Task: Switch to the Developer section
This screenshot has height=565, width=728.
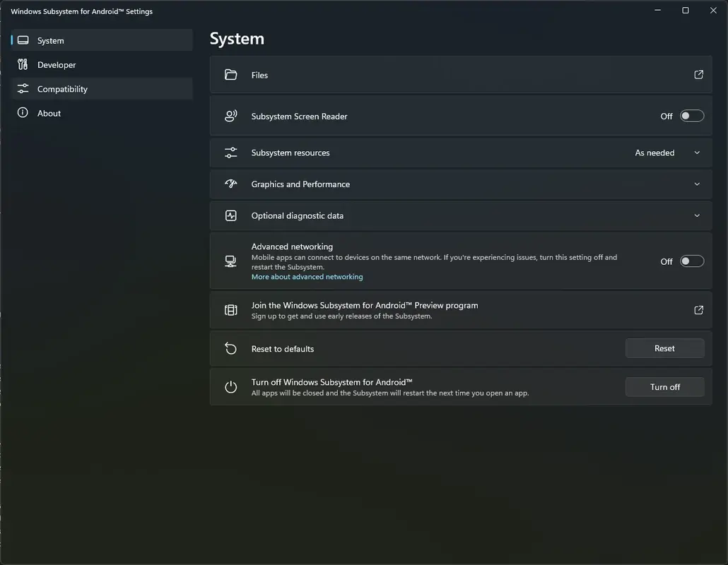Action: pyautogui.click(x=57, y=64)
